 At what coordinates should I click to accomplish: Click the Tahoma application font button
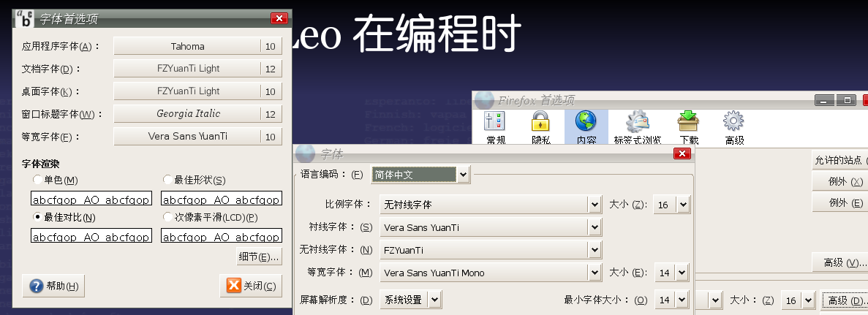(188, 46)
